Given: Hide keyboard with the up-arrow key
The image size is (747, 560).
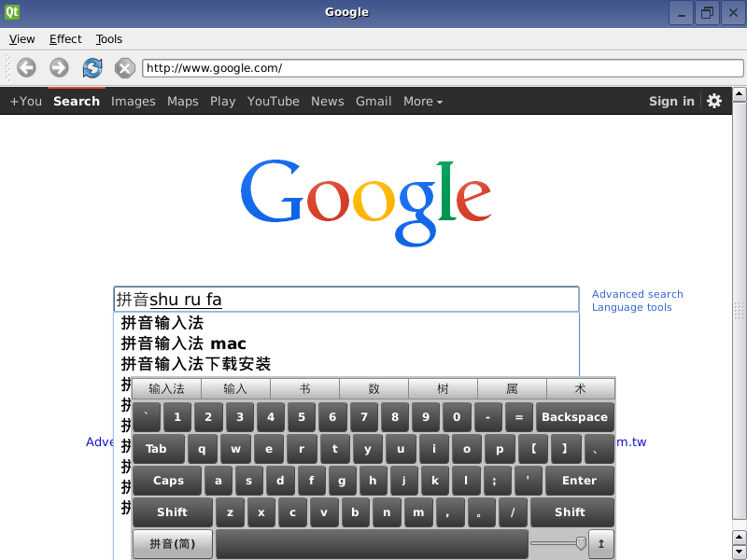Looking at the screenshot, I should coord(601,543).
